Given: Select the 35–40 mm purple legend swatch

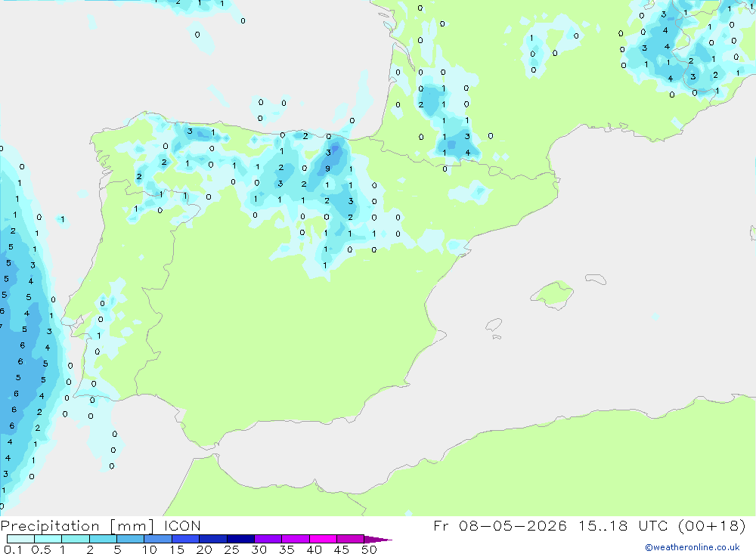Looking at the screenshot, I should coord(296,539).
